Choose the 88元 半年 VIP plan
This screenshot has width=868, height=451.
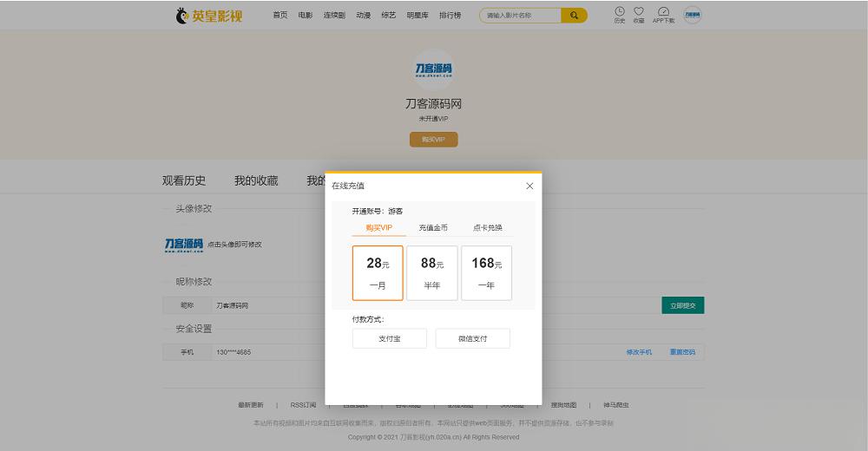pos(431,273)
